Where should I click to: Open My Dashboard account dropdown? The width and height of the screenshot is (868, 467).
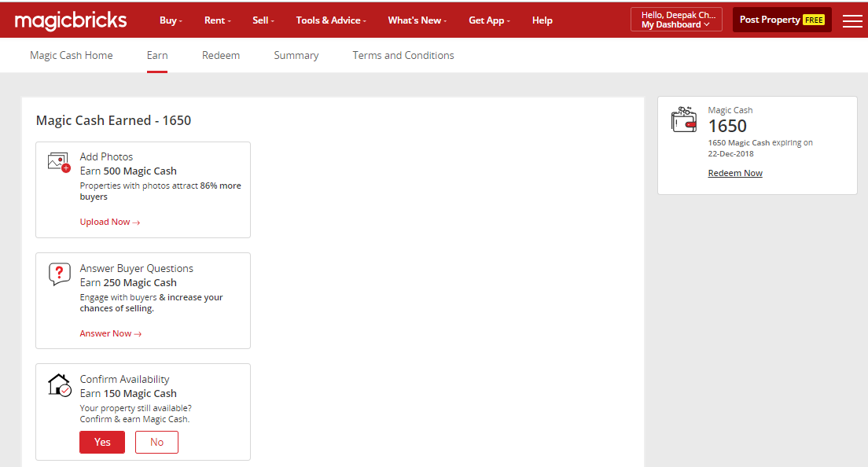(x=676, y=20)
